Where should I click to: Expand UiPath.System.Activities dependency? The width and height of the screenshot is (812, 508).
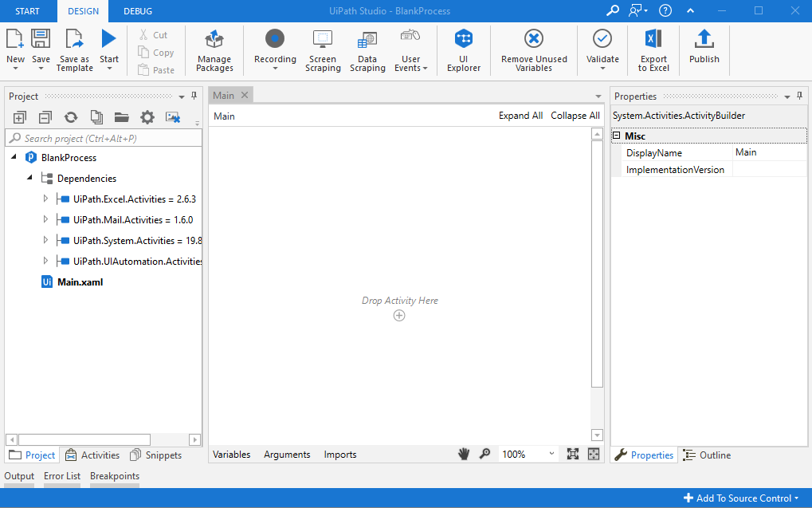45,240
